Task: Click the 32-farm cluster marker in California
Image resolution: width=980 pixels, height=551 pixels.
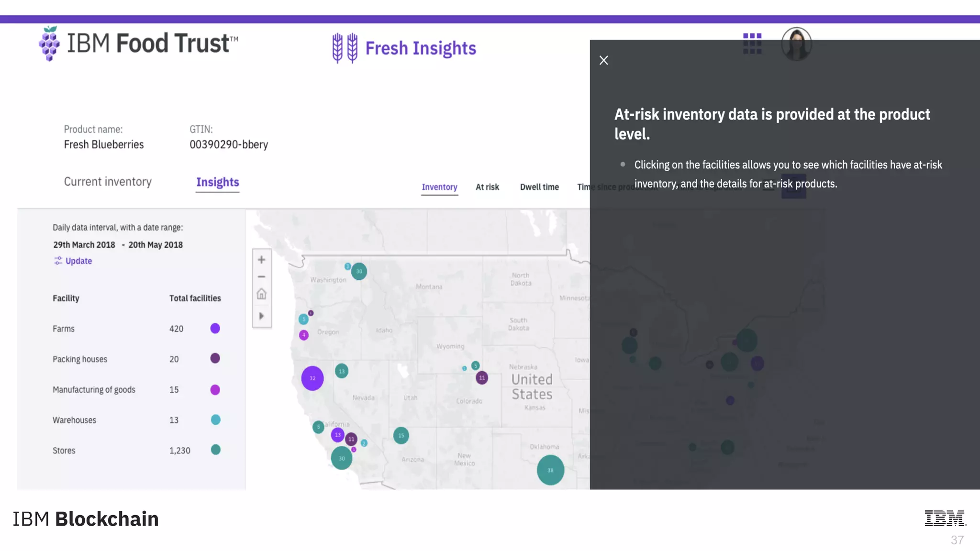Action: [x=312, y=378]
